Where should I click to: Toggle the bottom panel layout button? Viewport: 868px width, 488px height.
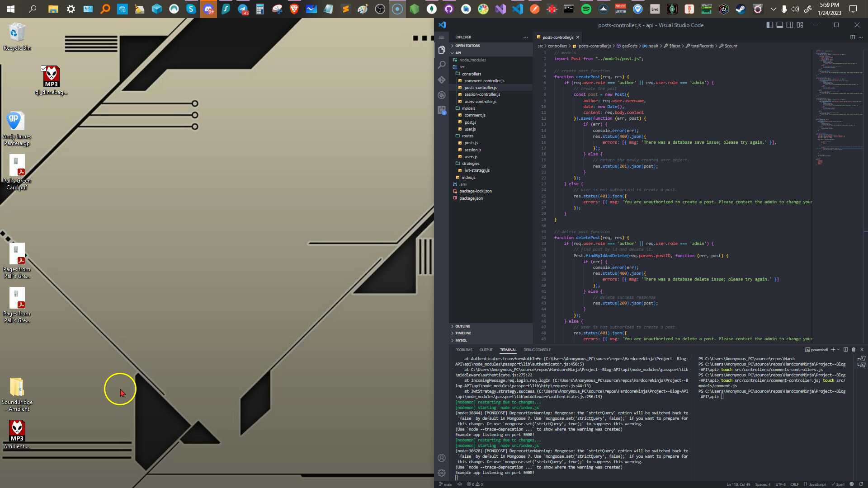[x=779, y=25]
